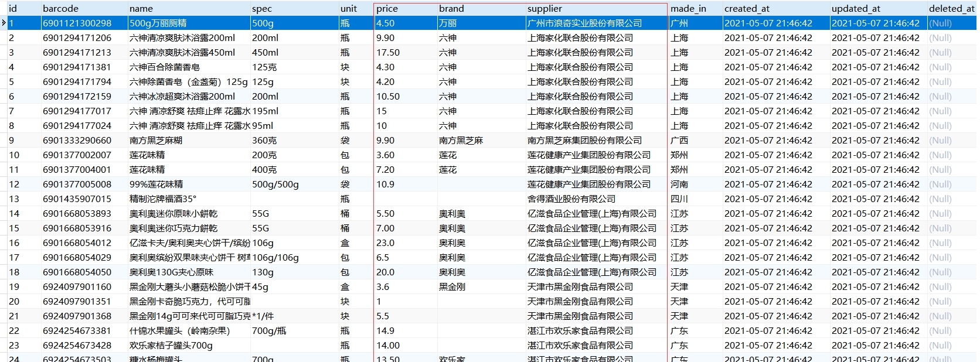Click brand cell 万丽
980x362 pixels.
(481, 23)
